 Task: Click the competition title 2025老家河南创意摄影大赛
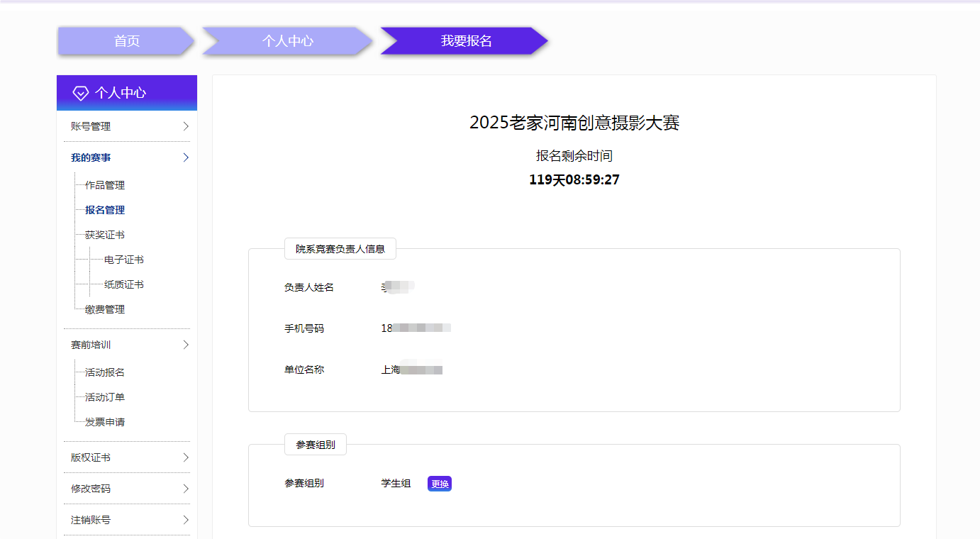[573, 122]
